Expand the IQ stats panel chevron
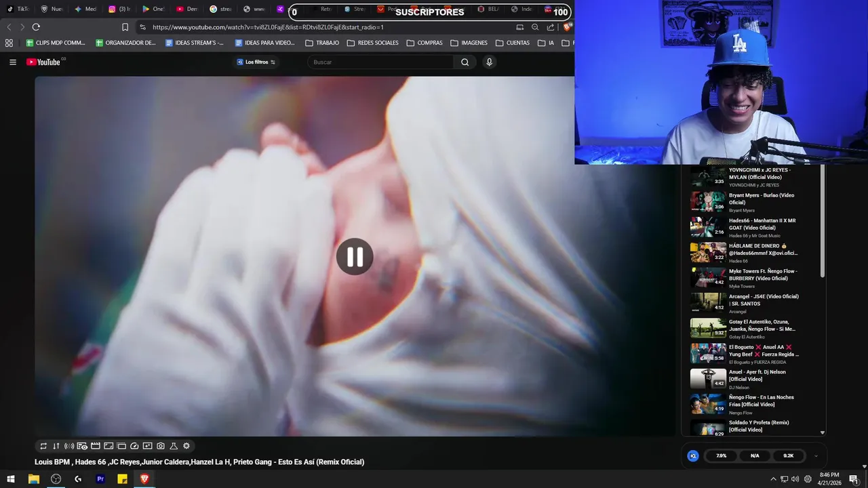 [816, 456]
